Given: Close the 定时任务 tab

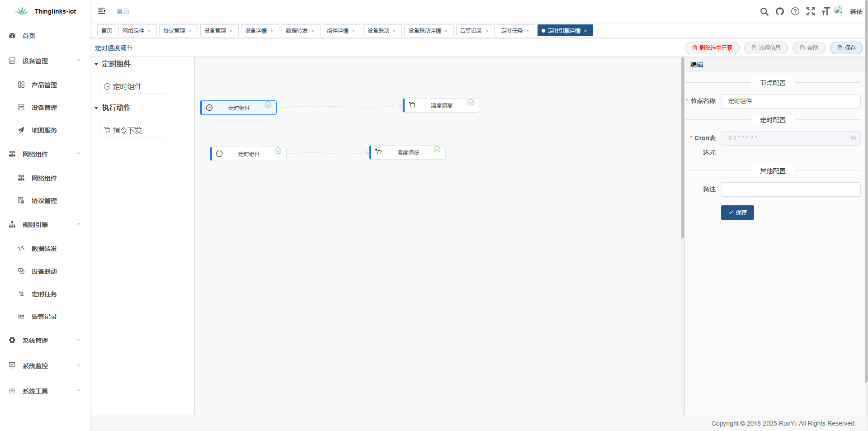Looking at the screenshot, I should (528, 31).
